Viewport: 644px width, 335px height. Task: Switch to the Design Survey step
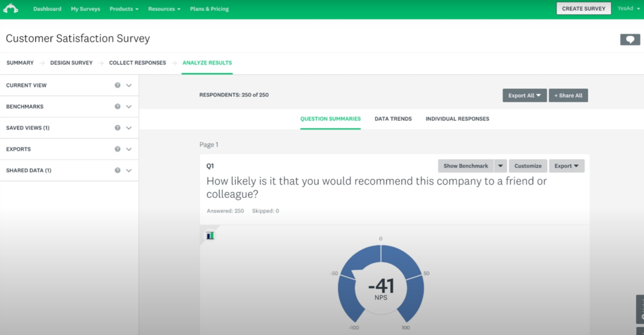pos(71,62)
